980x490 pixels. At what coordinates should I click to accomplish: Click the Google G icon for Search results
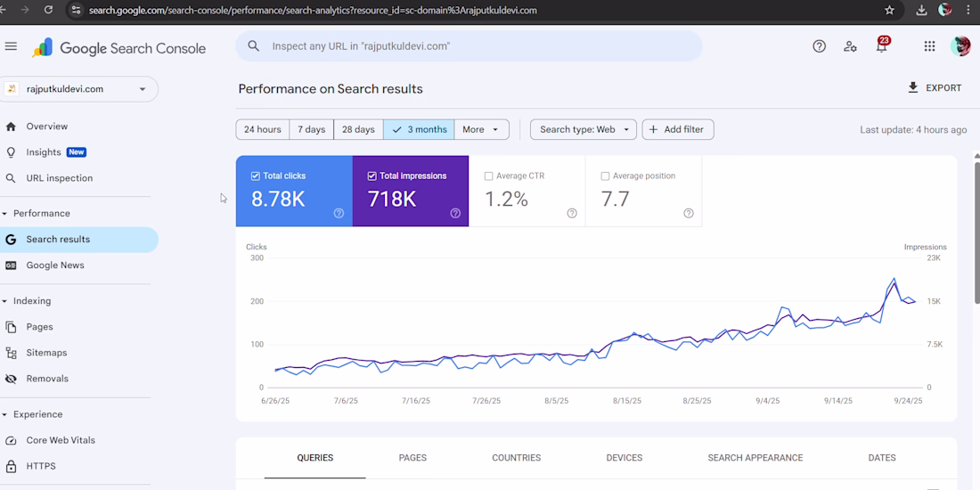click(11, 240)
